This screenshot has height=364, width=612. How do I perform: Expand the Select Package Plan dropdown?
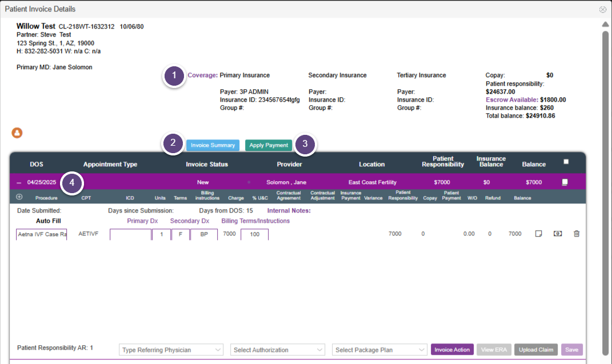coord(379,350)
